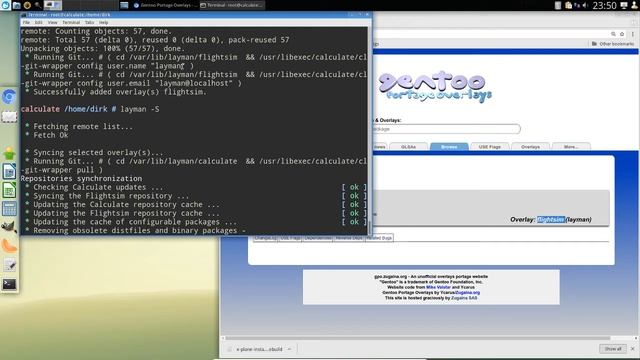Open the ChangeLog package subtab
This screenshot has height=360, width=640.
pos(265,238)
